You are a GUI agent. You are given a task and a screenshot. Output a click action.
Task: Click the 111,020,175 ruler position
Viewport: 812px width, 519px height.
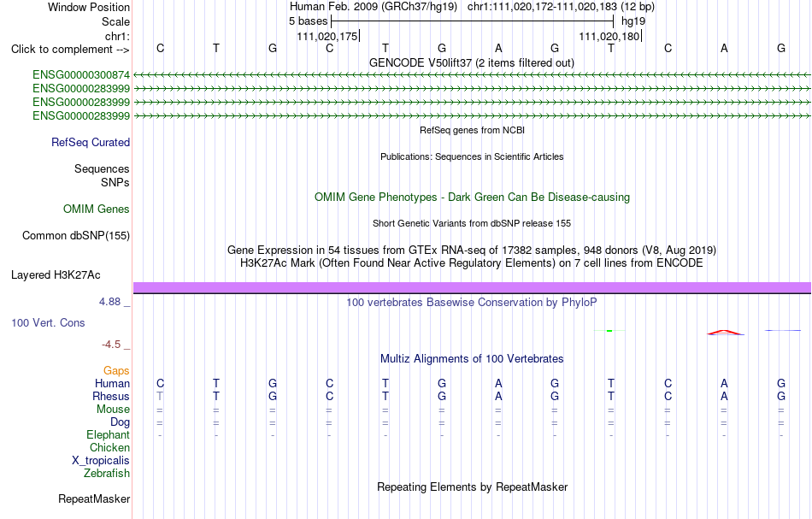tap(327, 36)
